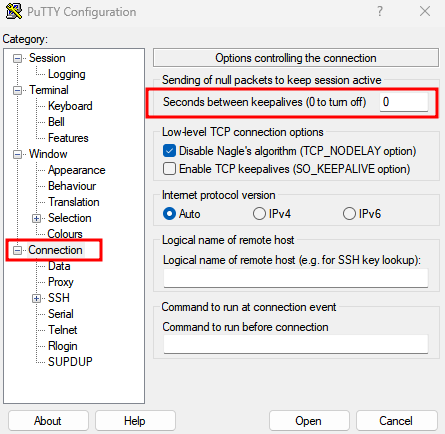Collapse the Terminal tree node

pyautogui.click(x=17, y=91)
